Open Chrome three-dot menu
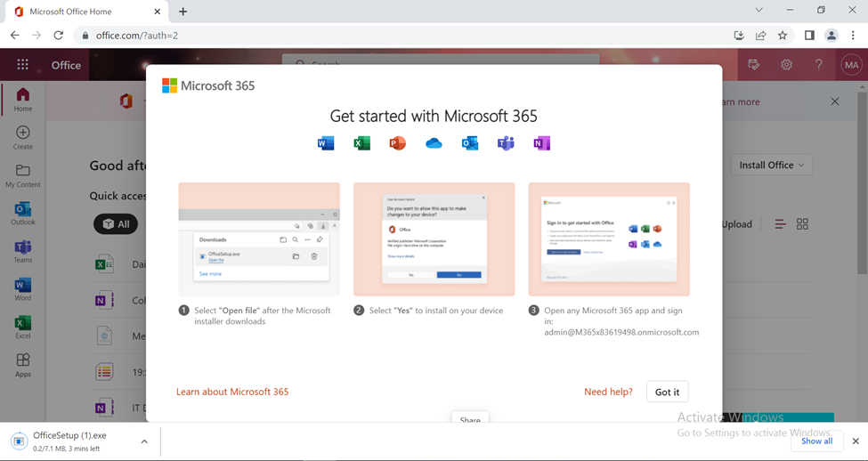868x461 pixels. click(x=853, y=36)
